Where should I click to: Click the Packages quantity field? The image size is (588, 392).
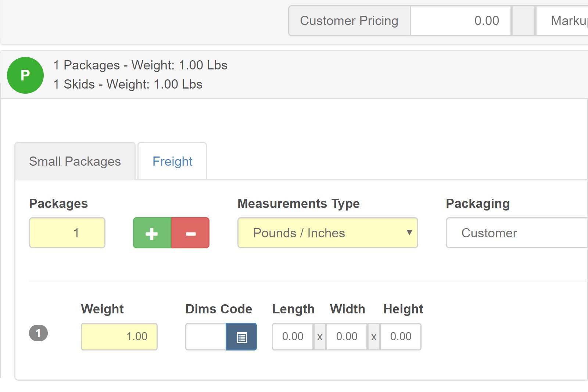coord(67,233)
